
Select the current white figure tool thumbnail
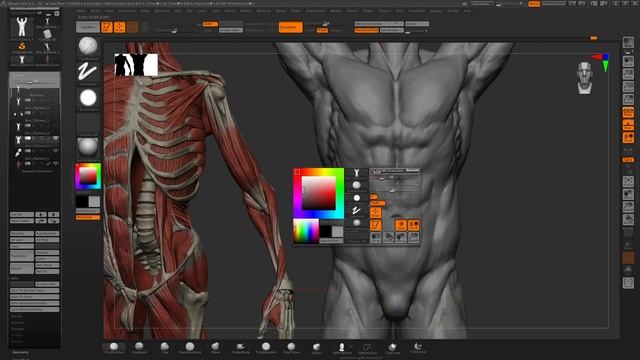tap(22, 28)
